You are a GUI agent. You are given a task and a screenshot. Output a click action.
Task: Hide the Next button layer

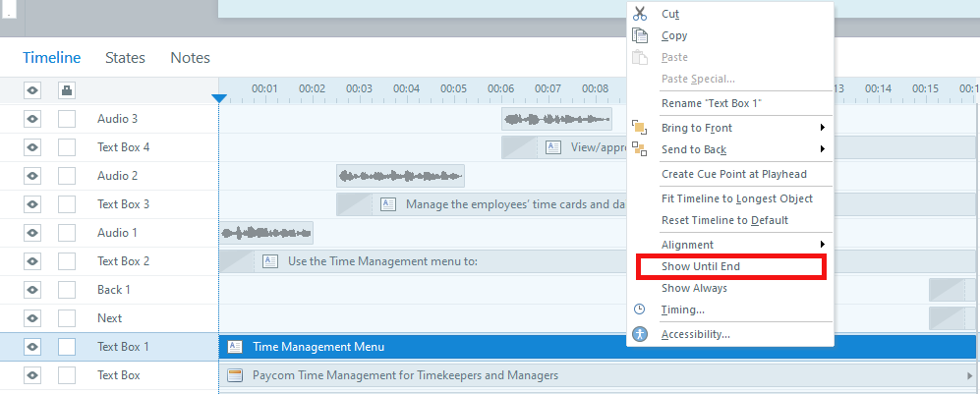pyautogui.click(x=32, y=317)
